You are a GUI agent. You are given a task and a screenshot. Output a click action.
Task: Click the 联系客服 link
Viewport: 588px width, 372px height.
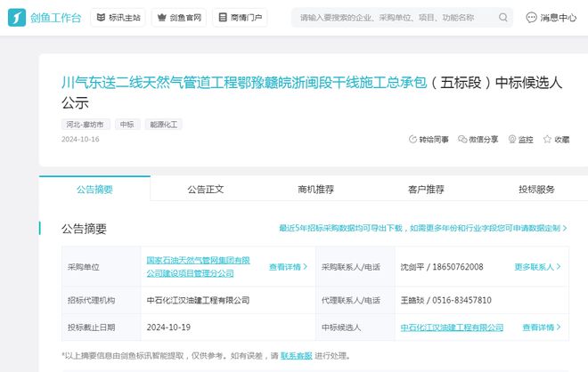click(297, 355)
